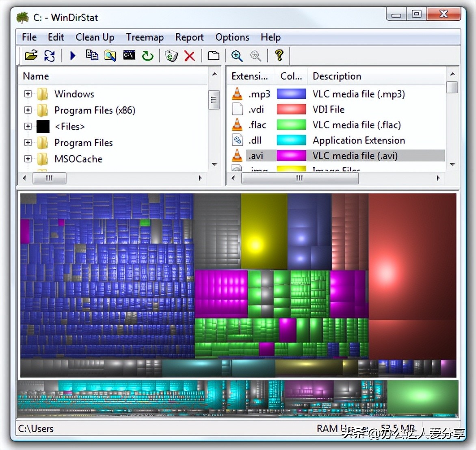Click the horizontal scrollbar under the extensions list

coord(299,178)
